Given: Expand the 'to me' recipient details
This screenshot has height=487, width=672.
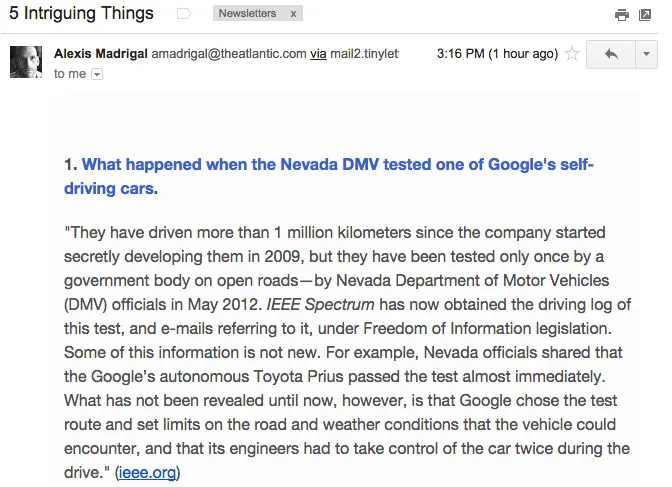Looking at the screenshot, I should tap(97, 74).
